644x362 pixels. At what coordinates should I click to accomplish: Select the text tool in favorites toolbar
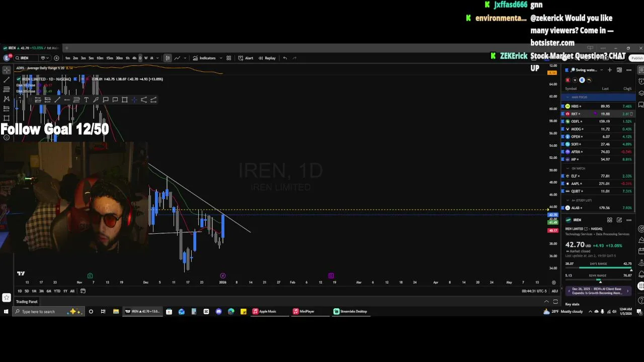86,100
